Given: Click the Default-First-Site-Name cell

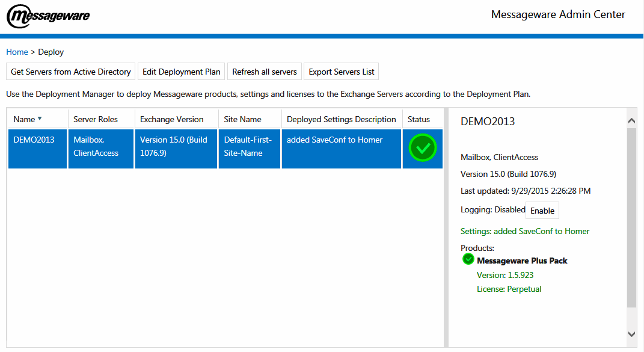Looking at the screenshot, I should pos(250,149).
